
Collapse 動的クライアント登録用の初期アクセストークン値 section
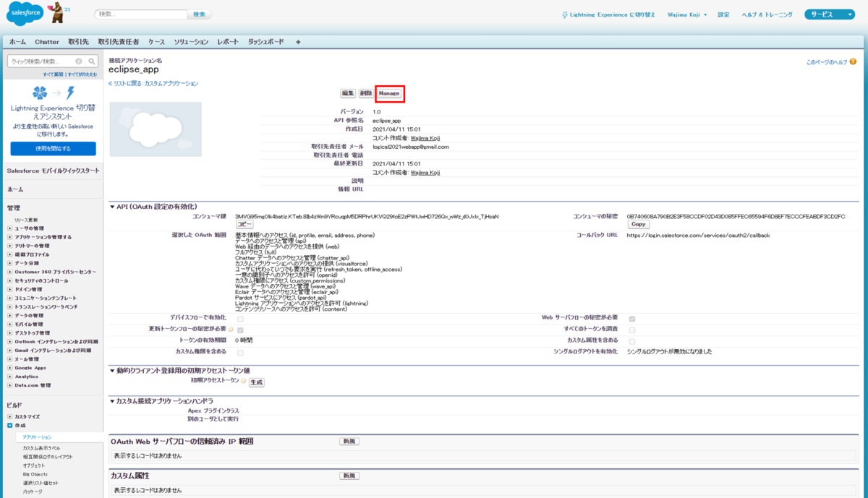coord(112,371)
